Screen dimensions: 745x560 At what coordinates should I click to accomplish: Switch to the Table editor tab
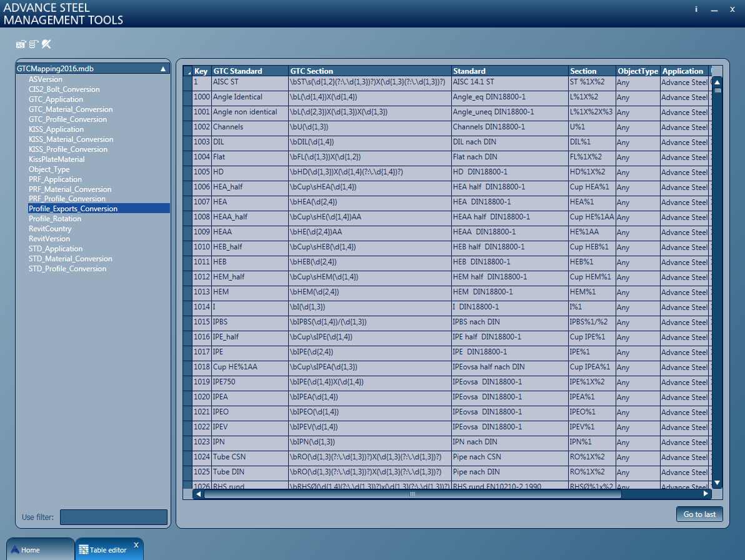(x=109, y=549)
